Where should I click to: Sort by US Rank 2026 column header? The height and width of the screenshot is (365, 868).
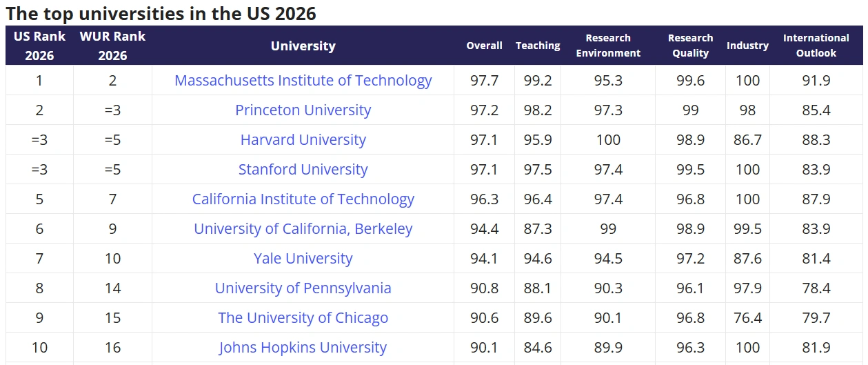click(39, 46)
